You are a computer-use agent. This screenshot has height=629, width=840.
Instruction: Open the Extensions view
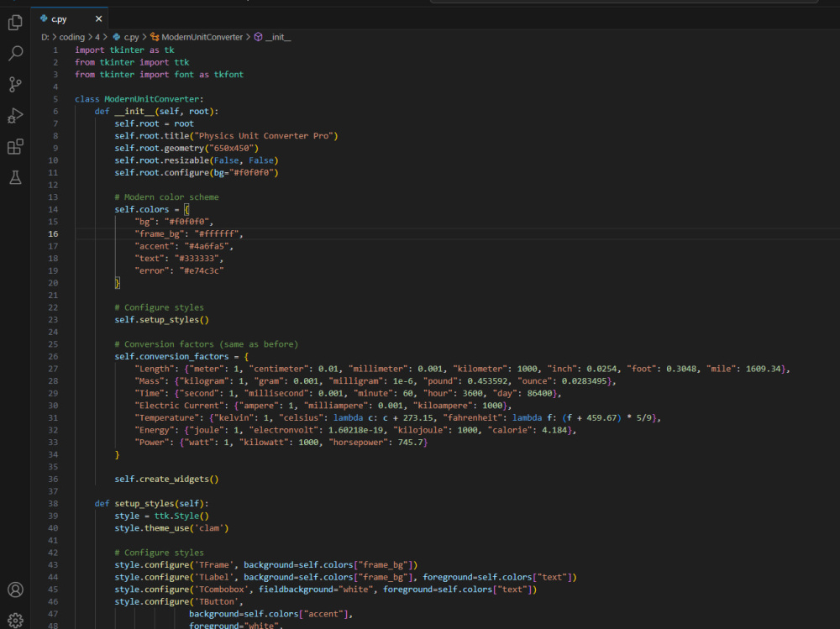click(x=15, y=146)
